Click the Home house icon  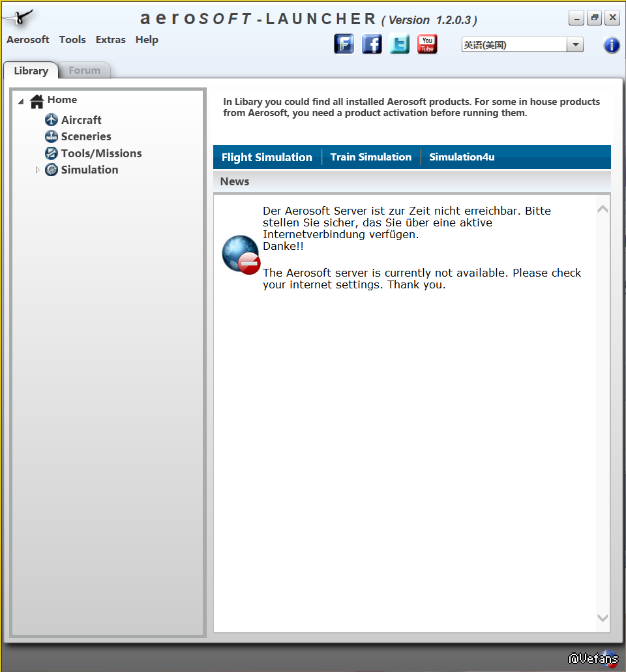point(37,101)
